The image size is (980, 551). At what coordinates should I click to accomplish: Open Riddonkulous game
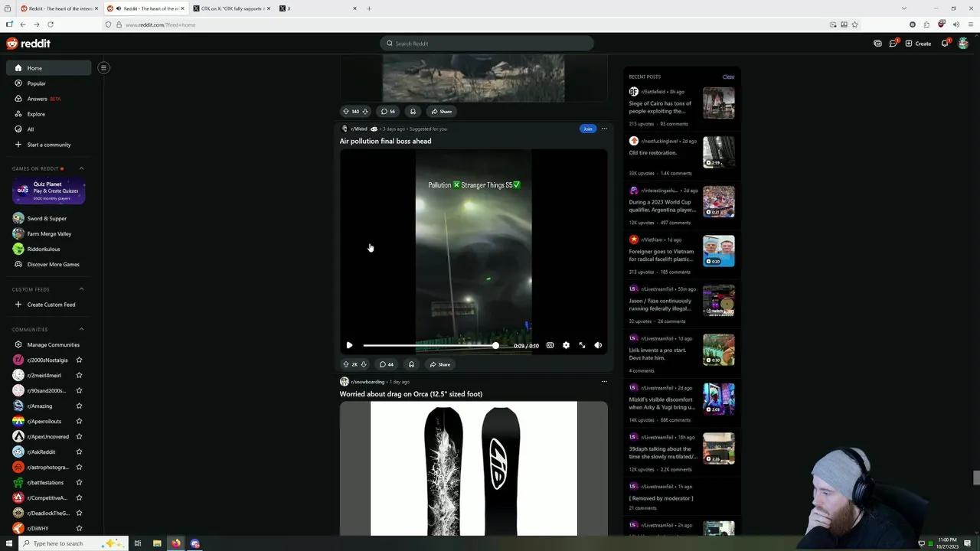[49, 249]
